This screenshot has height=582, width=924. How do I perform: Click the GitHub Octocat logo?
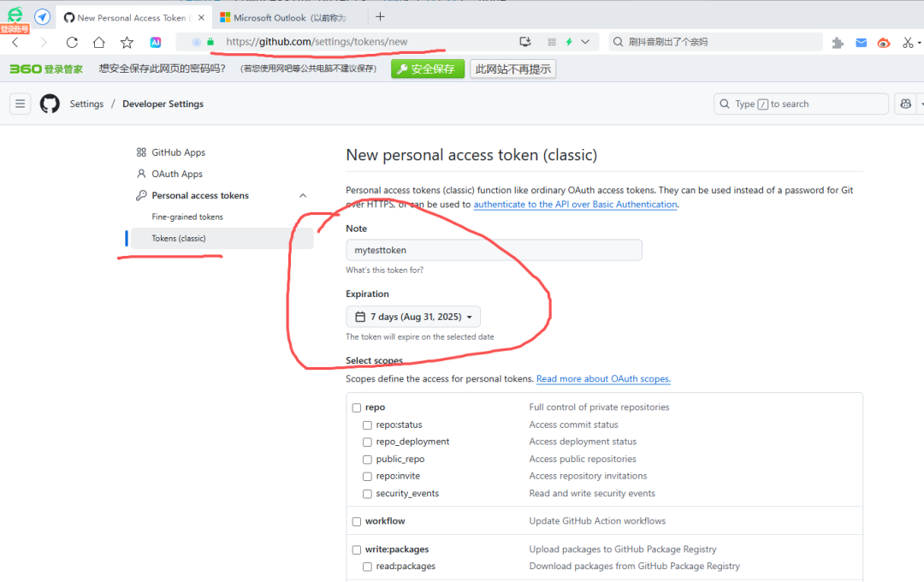coord(50,104)
